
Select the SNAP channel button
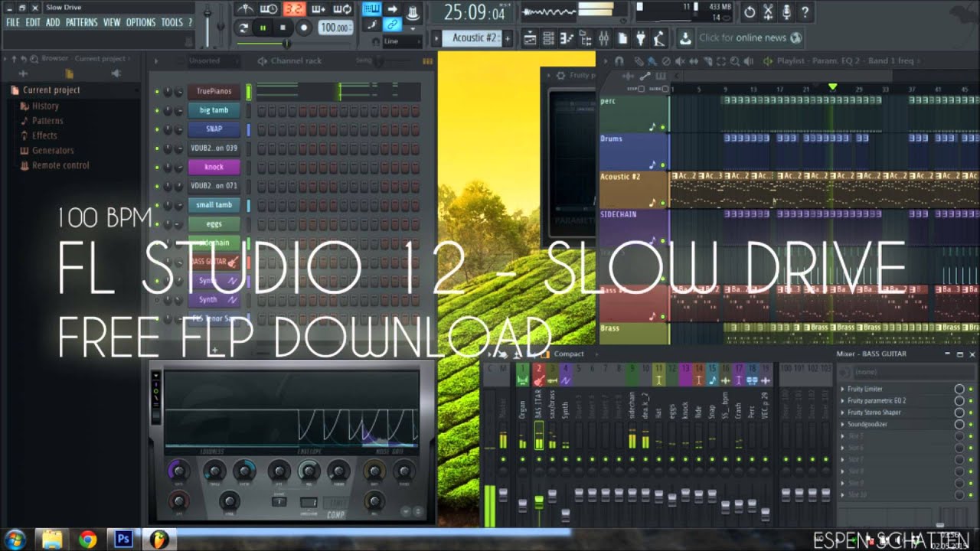pos(214,129)
